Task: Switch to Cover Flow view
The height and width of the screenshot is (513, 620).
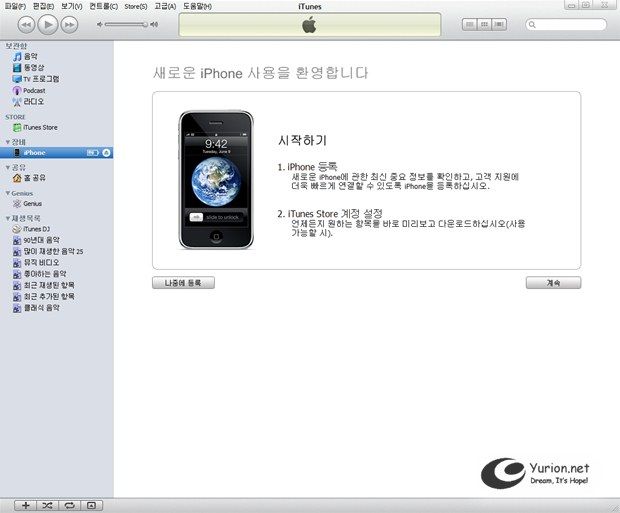Action: point(499,25)
